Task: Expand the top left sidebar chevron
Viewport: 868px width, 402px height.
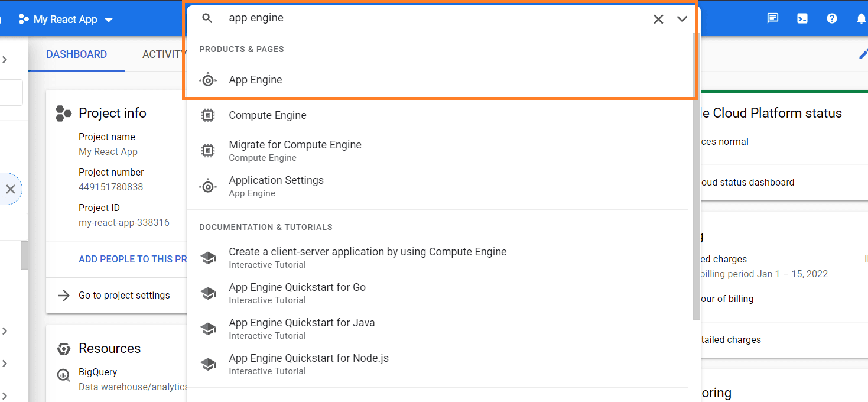Action: click(x=5, y=59)
